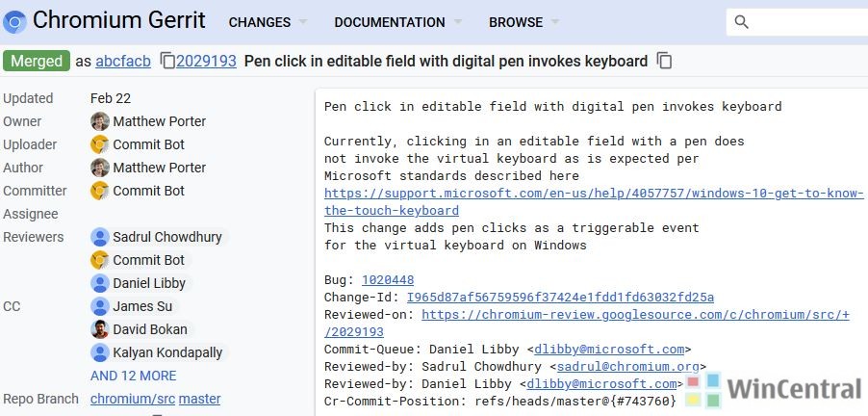The image size is (868, 416).
Task: Click Matthew Porter owner avatar
Action: pyautogui.click(x=99, y=121)
